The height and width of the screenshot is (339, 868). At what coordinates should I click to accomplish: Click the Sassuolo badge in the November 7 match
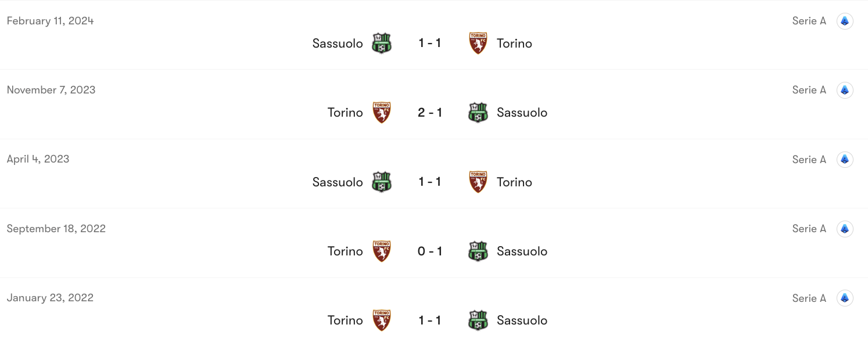coord(478,112)
